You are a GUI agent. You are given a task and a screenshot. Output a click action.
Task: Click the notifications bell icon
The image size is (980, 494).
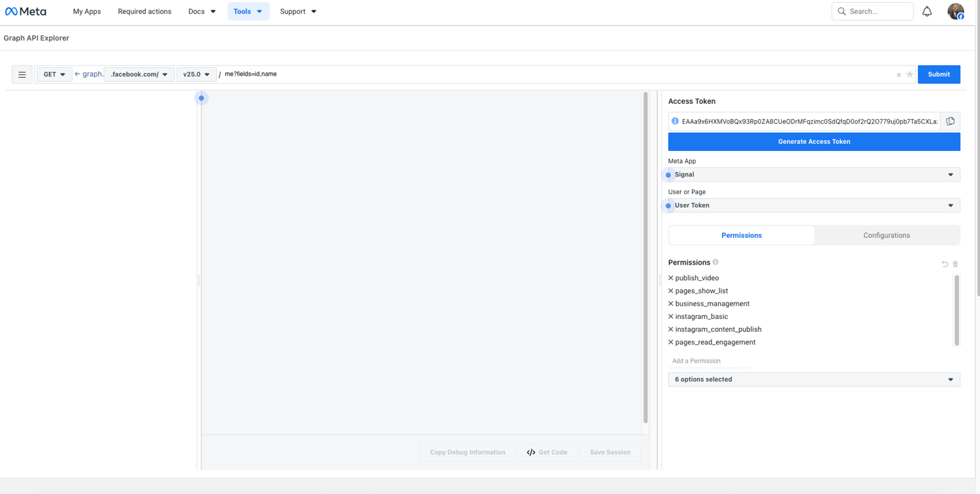click(926, 12)
